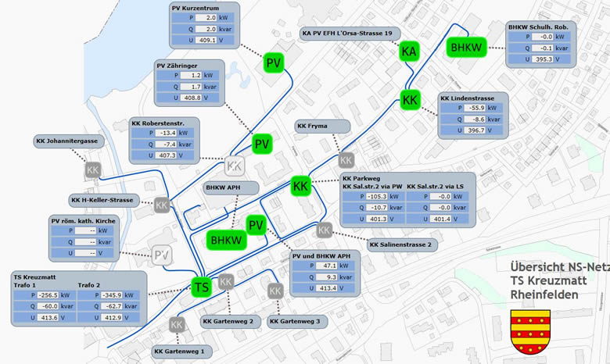Image resolution: width=610 pixels, height=364 pixels.
Task: Select Trafo 2 P value -345.9
Action: point(112,295)
